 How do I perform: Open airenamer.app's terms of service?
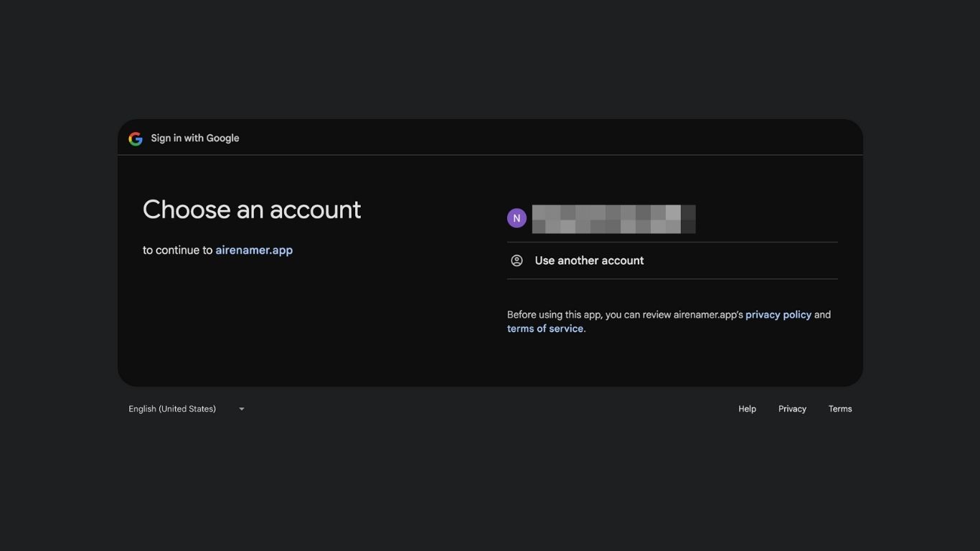click(545, 328)
